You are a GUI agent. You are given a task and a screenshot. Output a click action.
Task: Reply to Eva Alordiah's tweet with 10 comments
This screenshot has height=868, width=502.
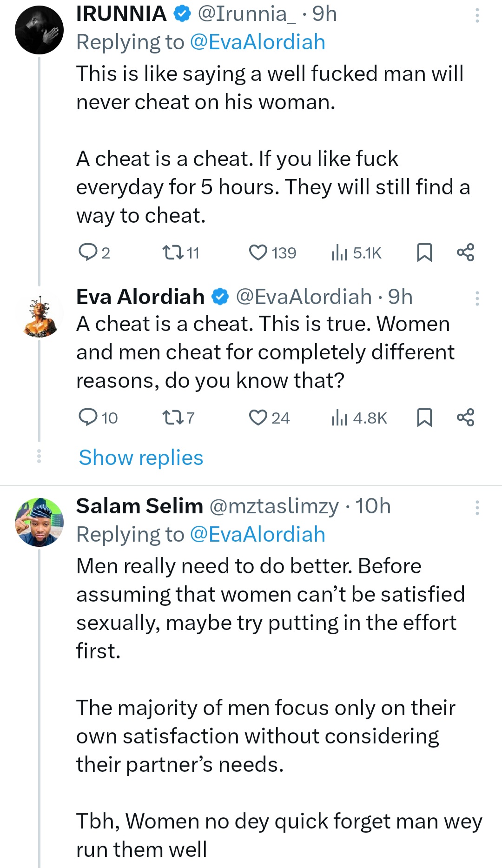pyautogui.click(x=87, y=417)
